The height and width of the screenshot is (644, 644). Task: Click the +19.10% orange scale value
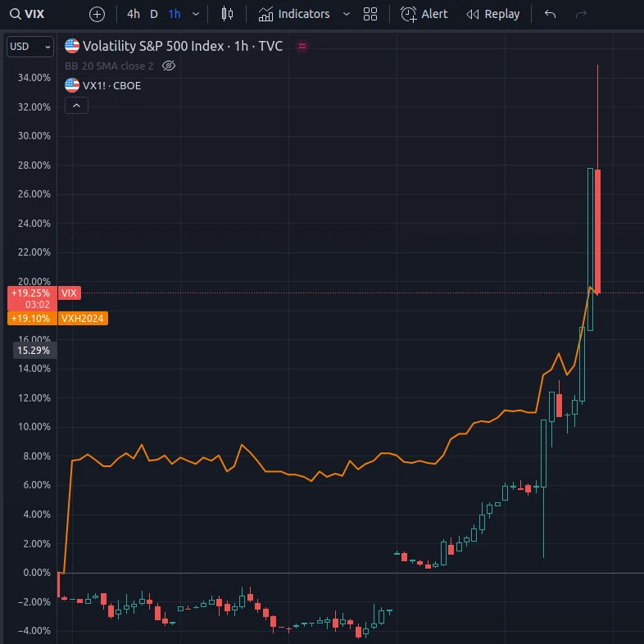pyautogui.click(x=31, y=318)
